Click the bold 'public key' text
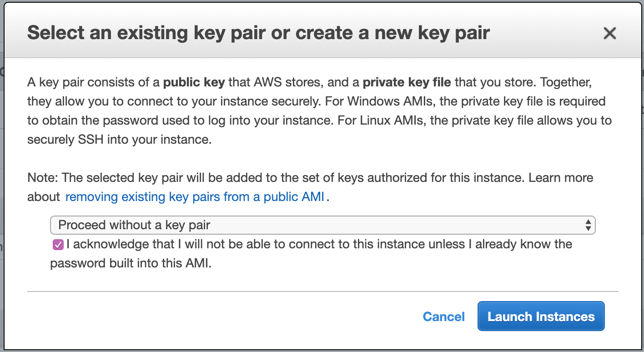644x352 pixels. (194, 82)
